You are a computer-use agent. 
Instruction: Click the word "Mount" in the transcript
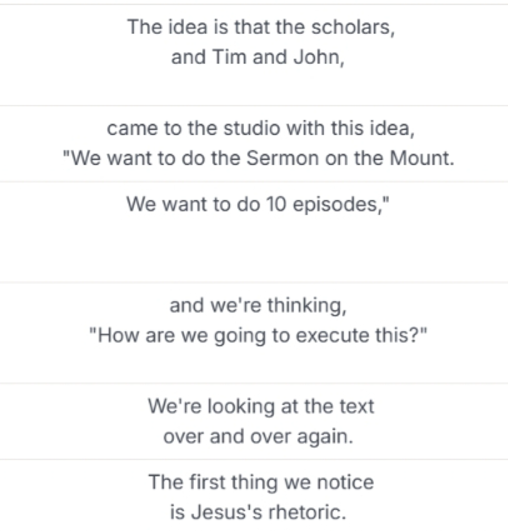coord(421,158)
